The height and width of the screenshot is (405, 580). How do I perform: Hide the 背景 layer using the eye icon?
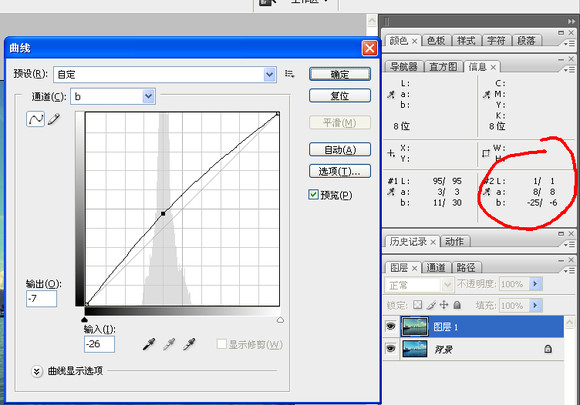(x=391, y=348)
